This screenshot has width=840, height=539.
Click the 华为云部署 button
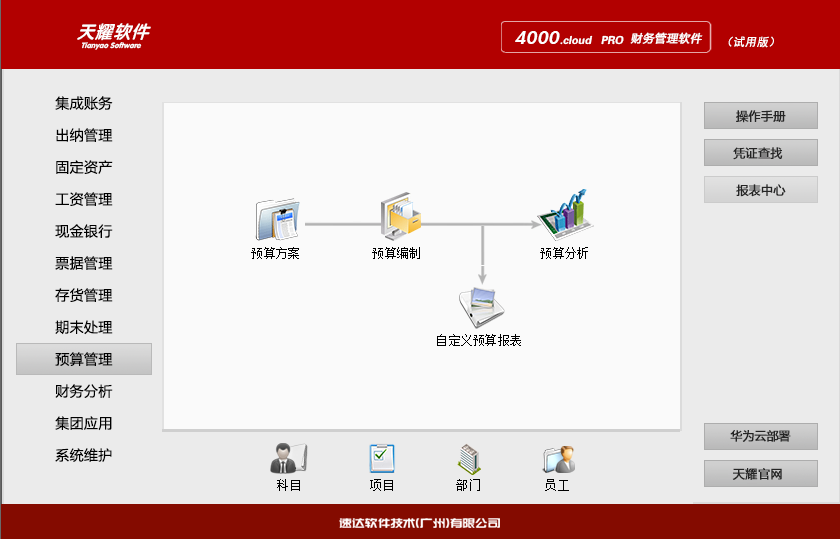point(761,436)
